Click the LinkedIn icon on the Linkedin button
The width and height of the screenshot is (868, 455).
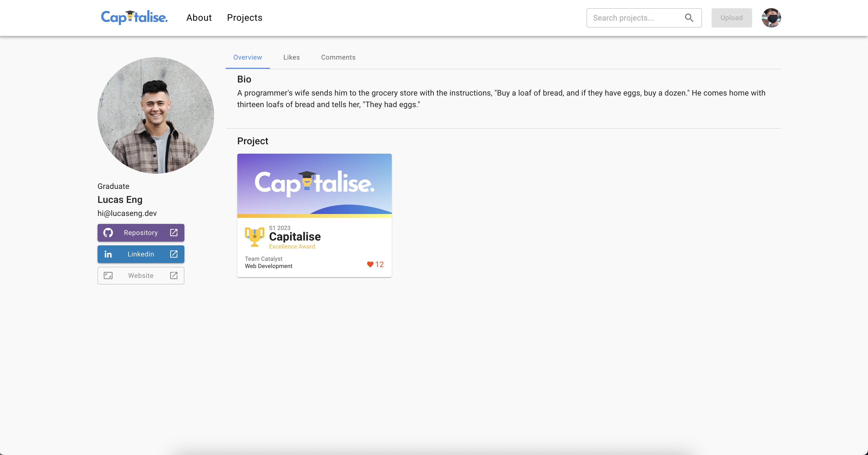click(108, 254)
